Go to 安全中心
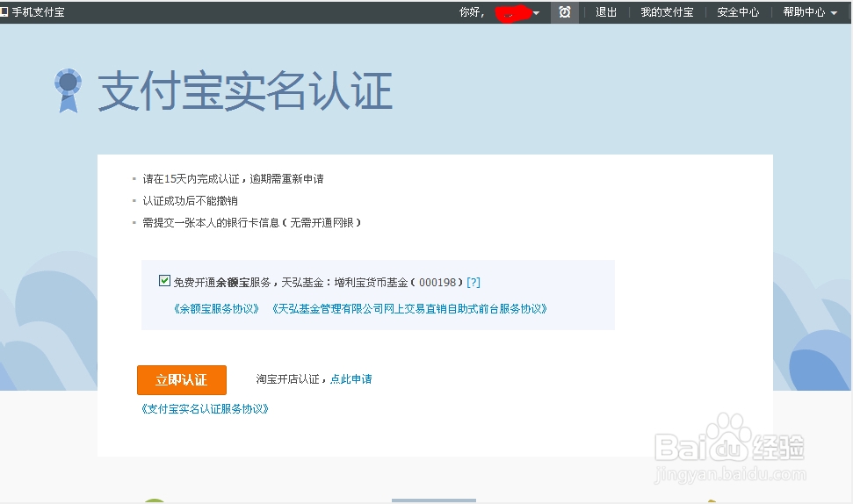This screenshot has width=853, height=504. [738, 12]
